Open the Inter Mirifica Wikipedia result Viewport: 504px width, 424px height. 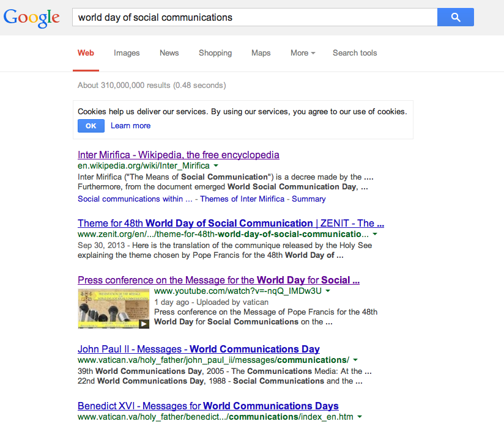[x=179, y=155]
